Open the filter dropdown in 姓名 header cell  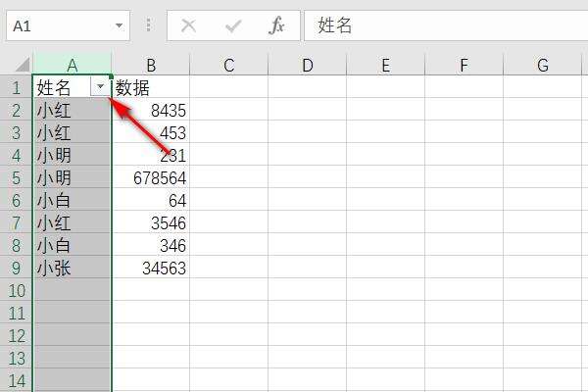tap(100, 86)
